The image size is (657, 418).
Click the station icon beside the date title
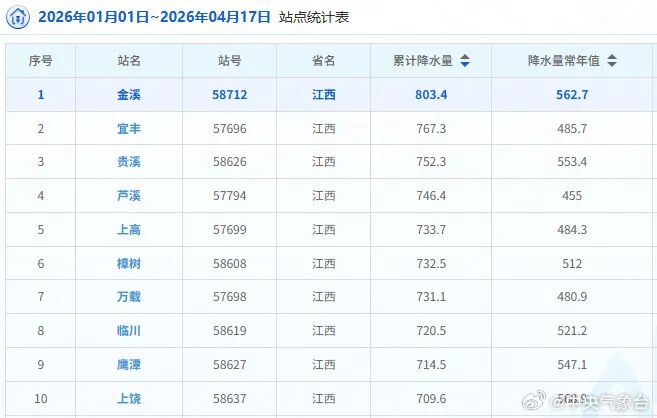[x=19, y=17]
